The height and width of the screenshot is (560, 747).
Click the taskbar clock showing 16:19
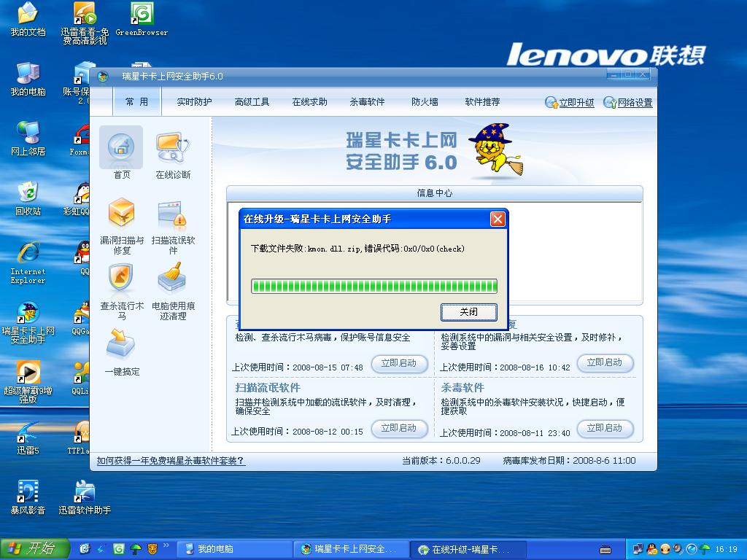coord(726,549)
